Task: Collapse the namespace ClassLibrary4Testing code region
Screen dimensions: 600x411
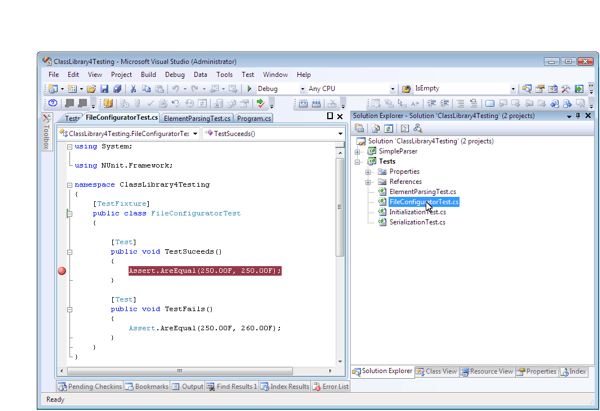Action: pyautogui.click(x=70, y=185)
